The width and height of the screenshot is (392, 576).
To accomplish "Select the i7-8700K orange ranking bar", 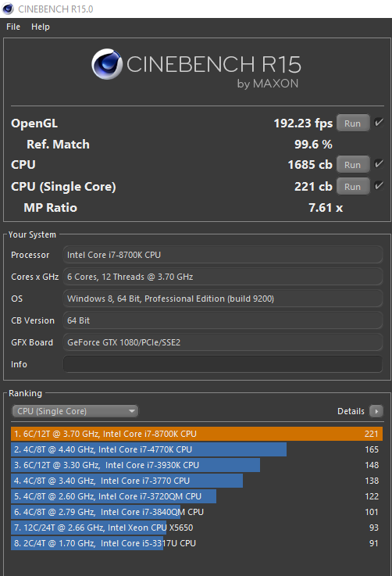I will point(197,434).
